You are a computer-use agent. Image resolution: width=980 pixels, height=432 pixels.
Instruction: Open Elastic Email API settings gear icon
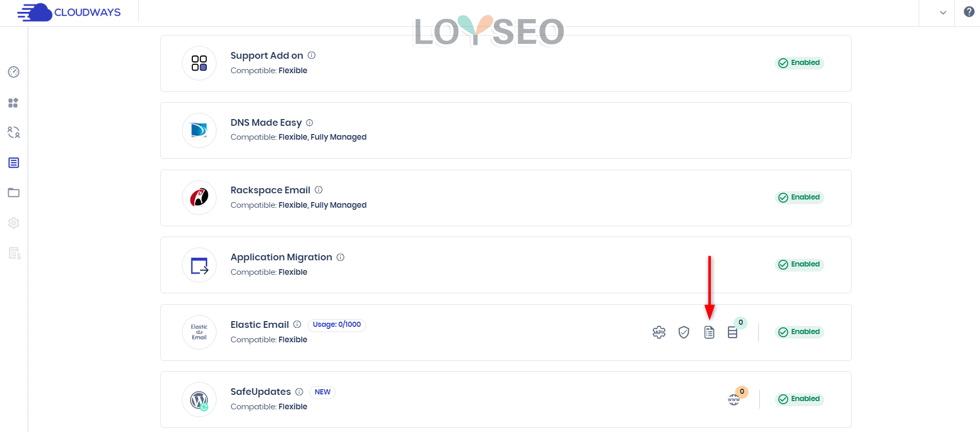pos(659,333)
